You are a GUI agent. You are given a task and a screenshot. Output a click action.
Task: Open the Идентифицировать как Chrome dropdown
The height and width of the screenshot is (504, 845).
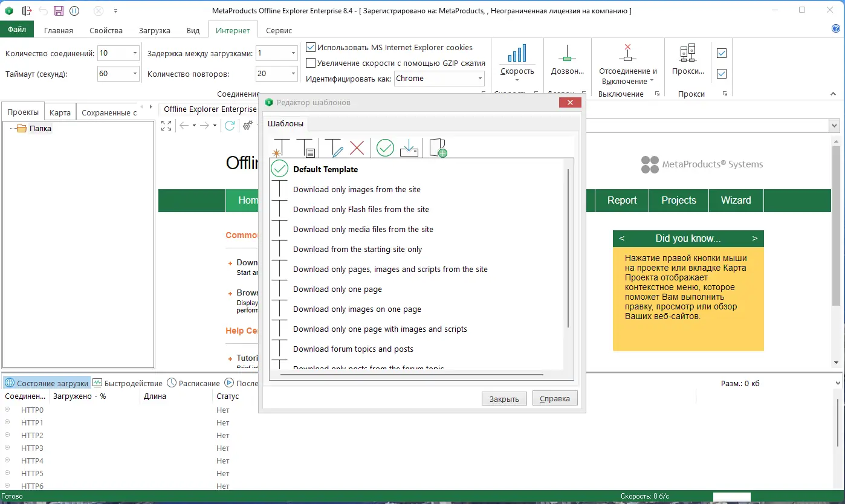pyautogui.click(x=480, y=79)
